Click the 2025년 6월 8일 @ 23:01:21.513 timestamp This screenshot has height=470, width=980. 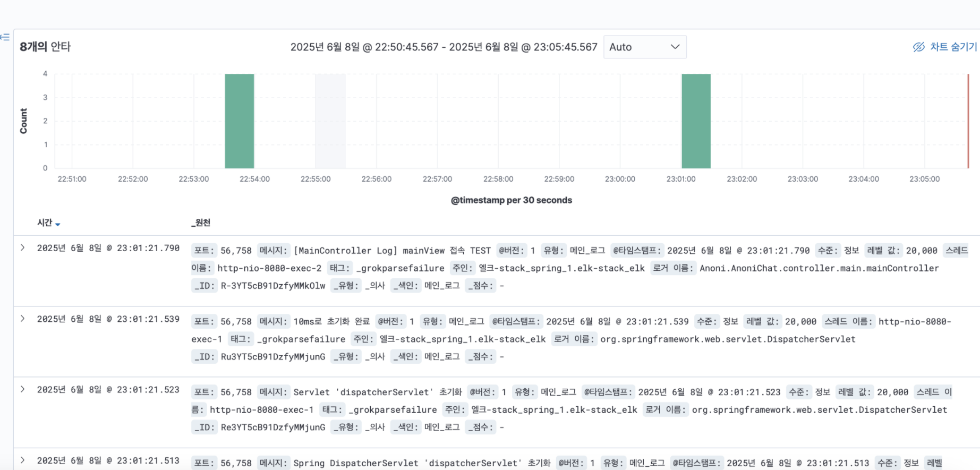point(108,460)
